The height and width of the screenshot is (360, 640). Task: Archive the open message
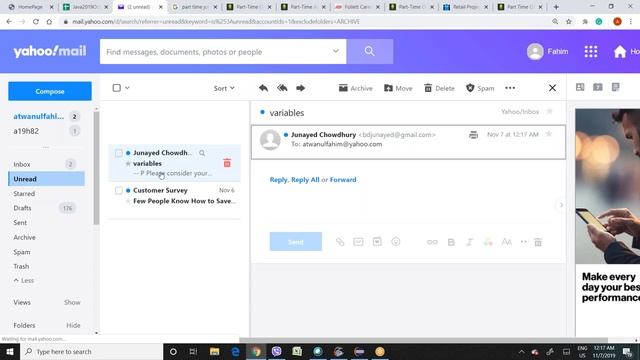point(356,88)
